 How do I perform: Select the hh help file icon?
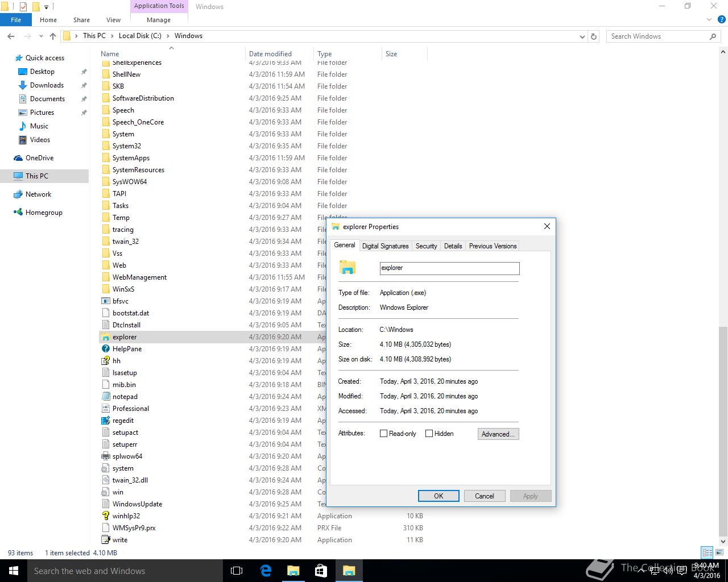[105, 361]
